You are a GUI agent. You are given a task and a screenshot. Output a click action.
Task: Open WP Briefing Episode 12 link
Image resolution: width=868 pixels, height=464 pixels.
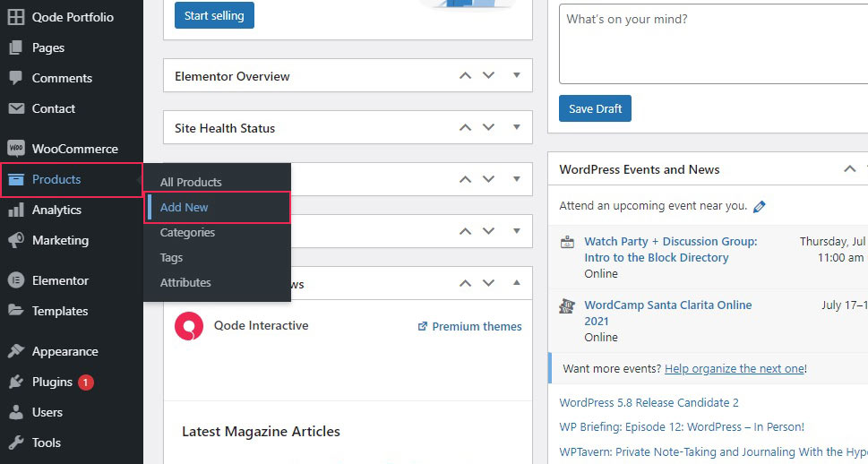tap(682, 427)
